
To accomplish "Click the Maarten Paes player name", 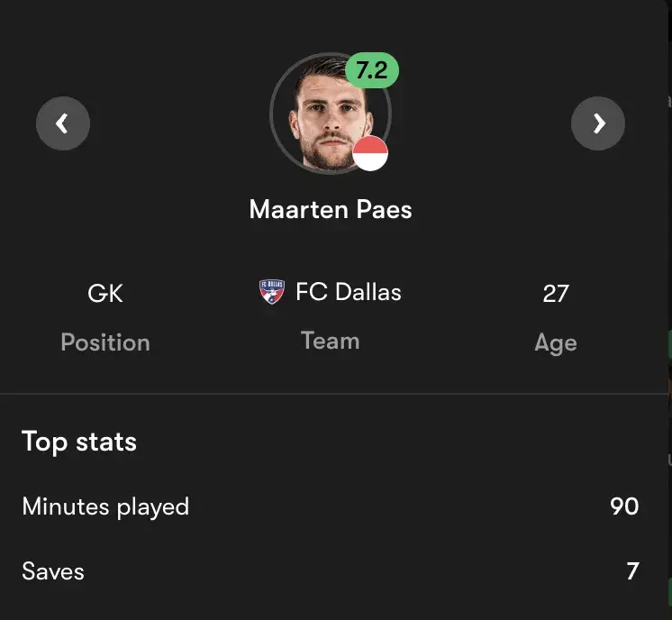I will click(331, 210).
